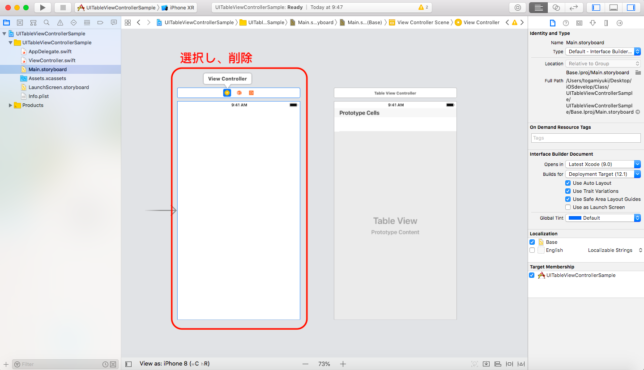Image resolution: width=644 pixels, height=370 pixels.
Task: Show the Quick Help inspector
Action: coord(566,23)
